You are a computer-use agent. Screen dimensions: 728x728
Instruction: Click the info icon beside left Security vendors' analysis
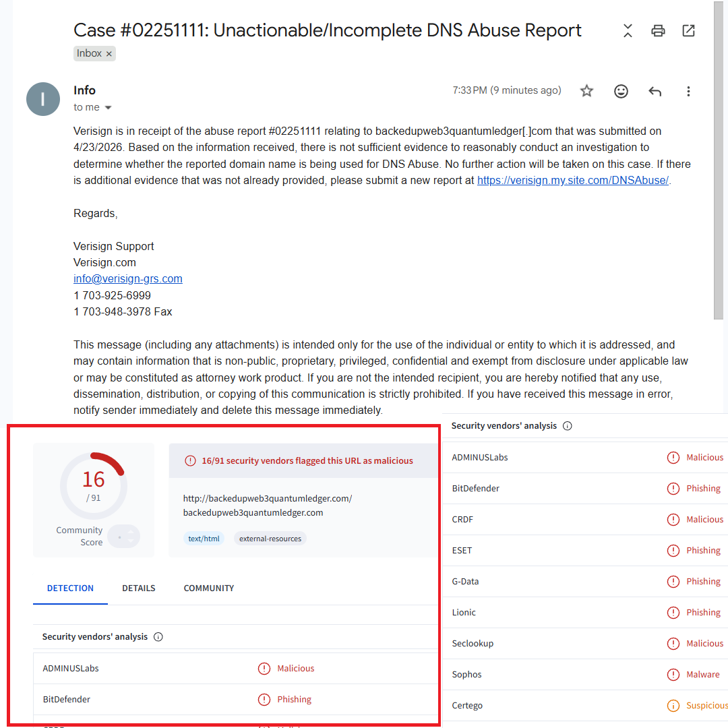(x=158, y=637)
